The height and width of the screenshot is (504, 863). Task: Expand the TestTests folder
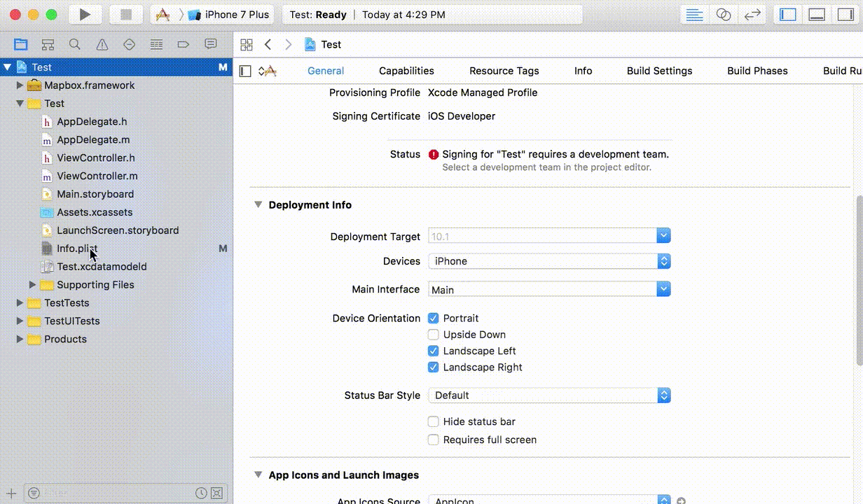click(x=20, y=303)
